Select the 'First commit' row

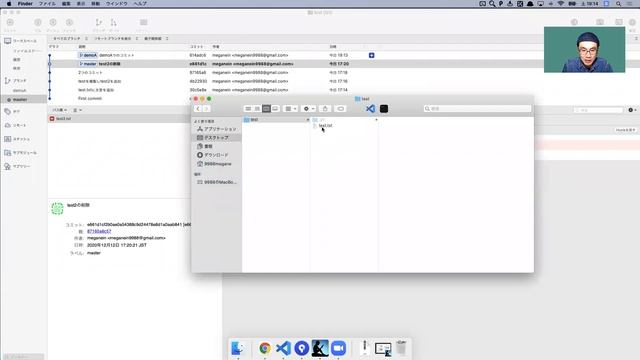click(x=119, y=98)
